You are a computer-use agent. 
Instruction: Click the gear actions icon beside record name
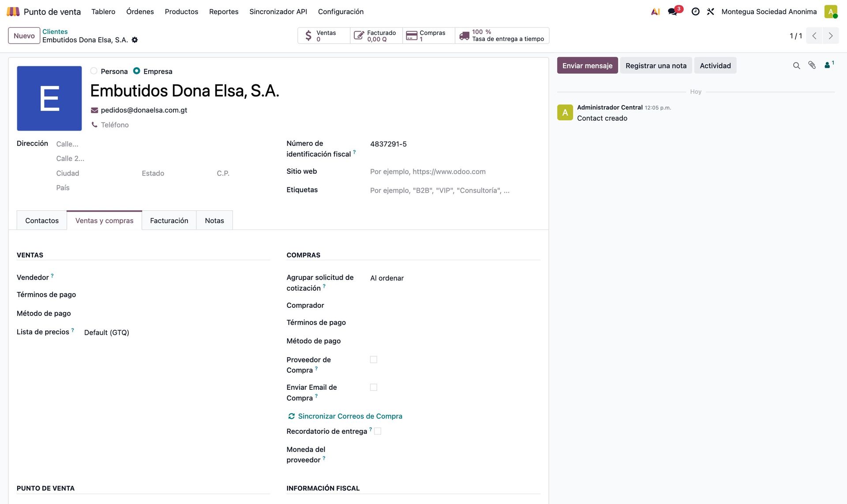pos(135,40)
